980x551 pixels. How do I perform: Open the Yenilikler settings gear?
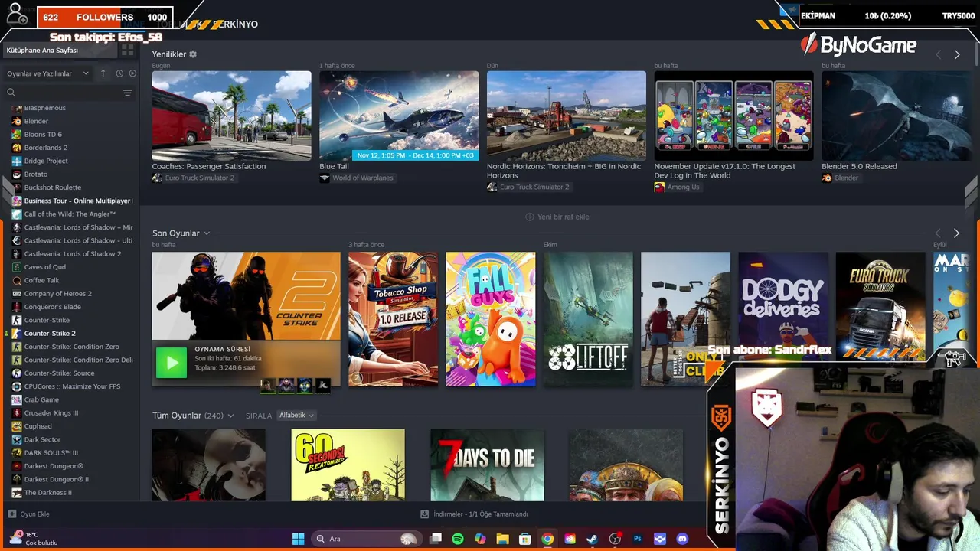point(193,54)
